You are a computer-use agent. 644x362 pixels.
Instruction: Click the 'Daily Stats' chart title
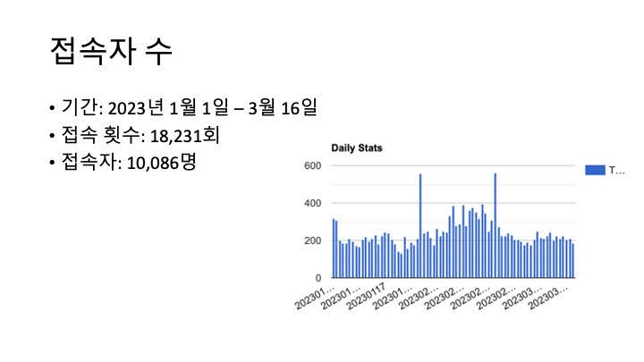pos(357,147)
